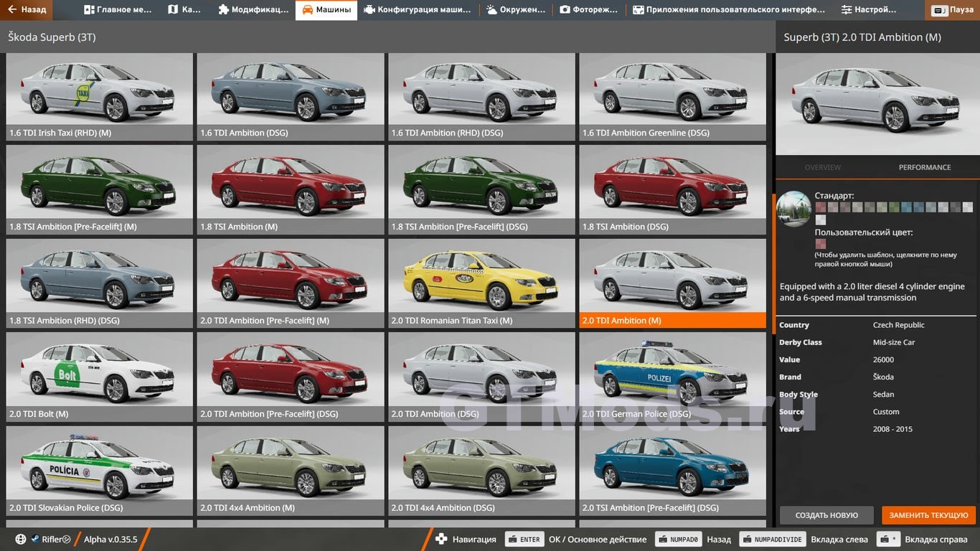Select the 1.6 TDI Ambition (DSG) car
This screenshot has height=551, width=980.
[291, 97]
